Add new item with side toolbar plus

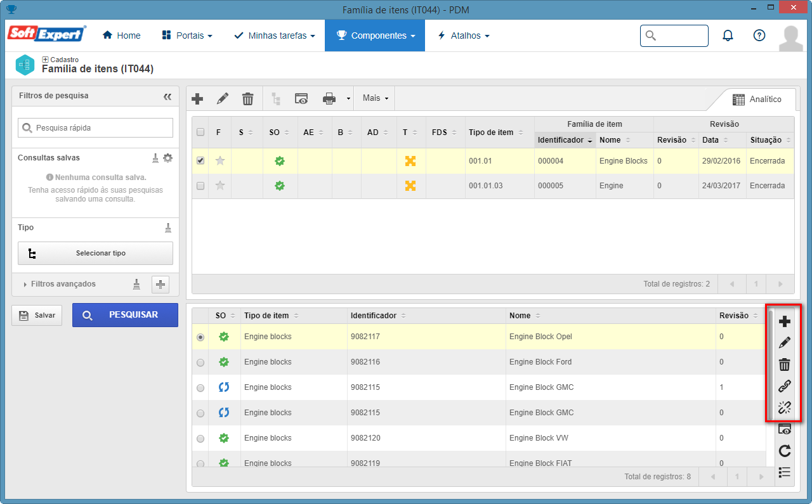(x=785, y=321)
